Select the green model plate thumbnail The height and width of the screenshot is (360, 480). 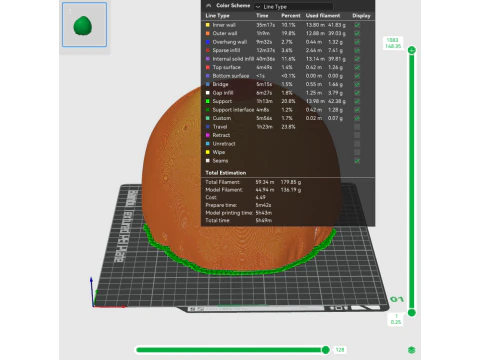pyautogui.click(x=84, y=24)
